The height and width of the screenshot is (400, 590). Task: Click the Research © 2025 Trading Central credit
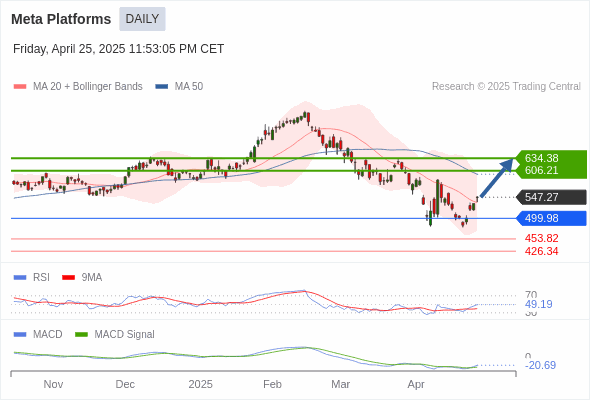(506, 87)
